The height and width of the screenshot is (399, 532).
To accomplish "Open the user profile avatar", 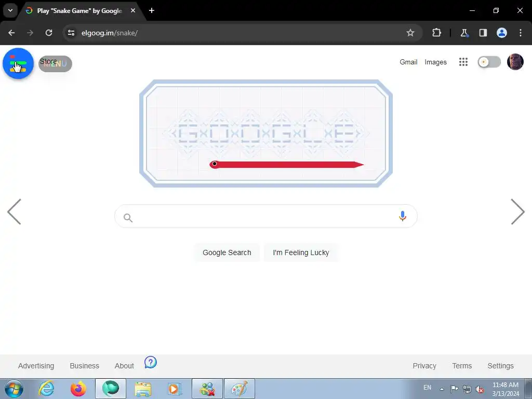I will click(515, 62).
